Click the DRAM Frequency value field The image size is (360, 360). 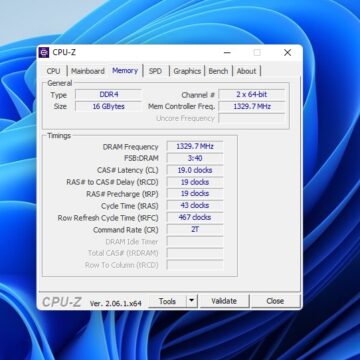click(x=195, y=146)
